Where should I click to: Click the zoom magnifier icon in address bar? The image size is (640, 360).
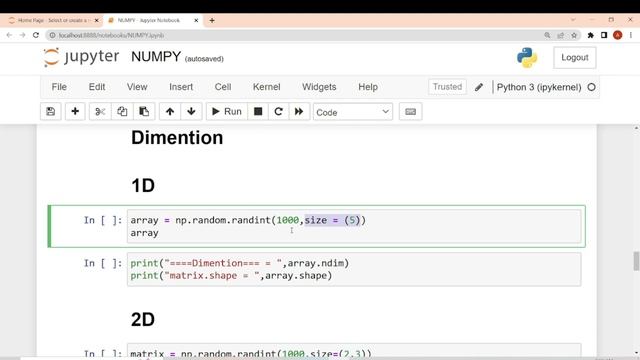(547, 36)
